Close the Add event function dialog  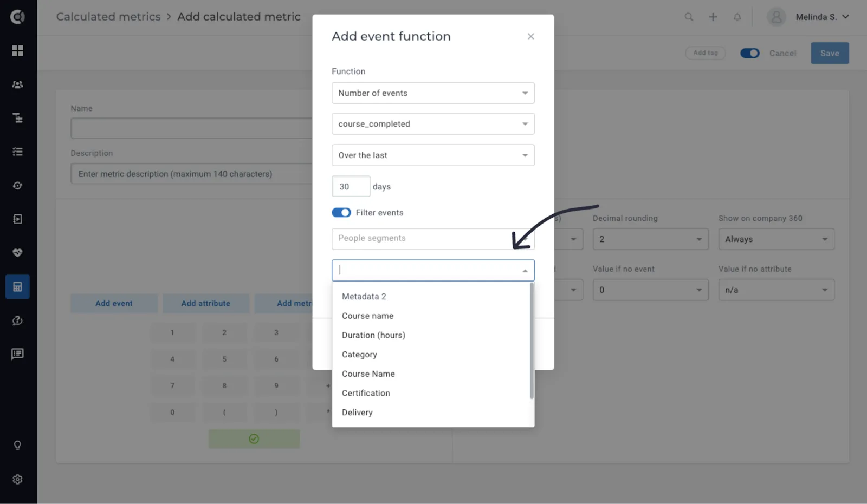pos(531,36)
